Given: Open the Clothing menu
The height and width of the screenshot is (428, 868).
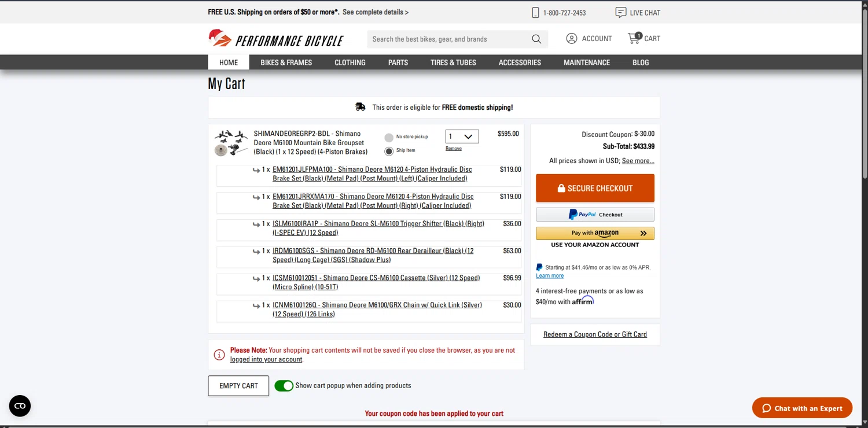Looking at the screenshot, I should 350,62.
